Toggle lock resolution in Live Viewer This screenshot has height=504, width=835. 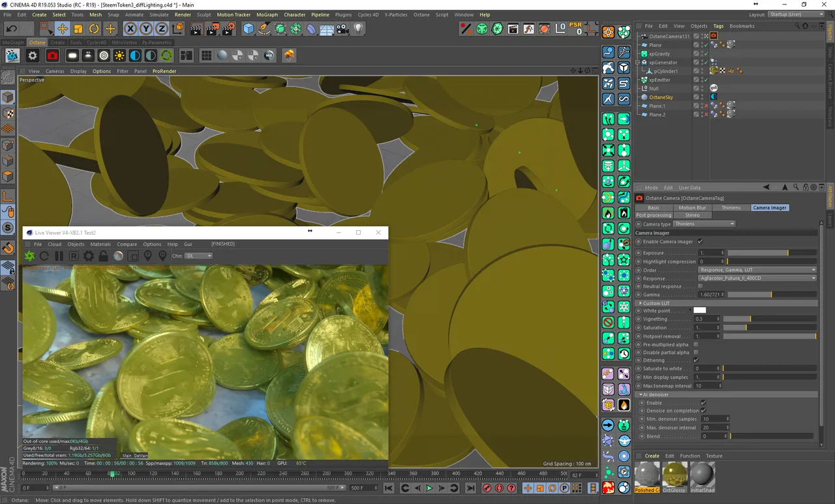[103, 256]
